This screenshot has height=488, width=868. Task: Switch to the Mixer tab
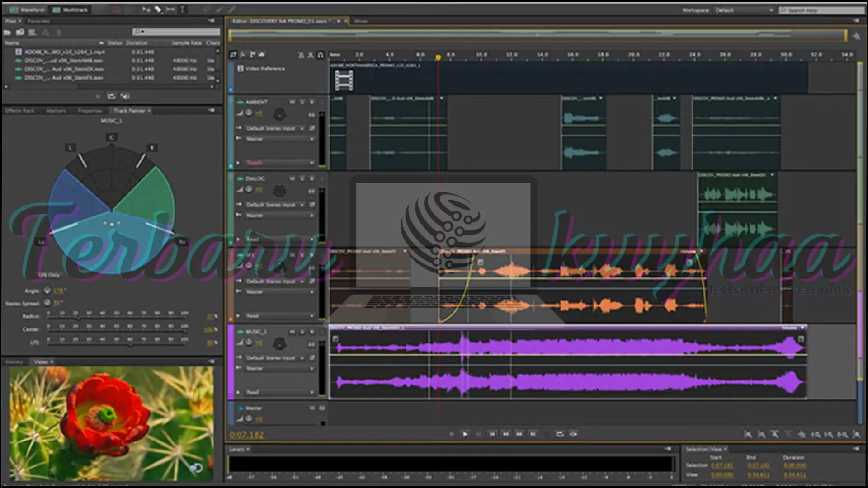[x=361, y=21]
